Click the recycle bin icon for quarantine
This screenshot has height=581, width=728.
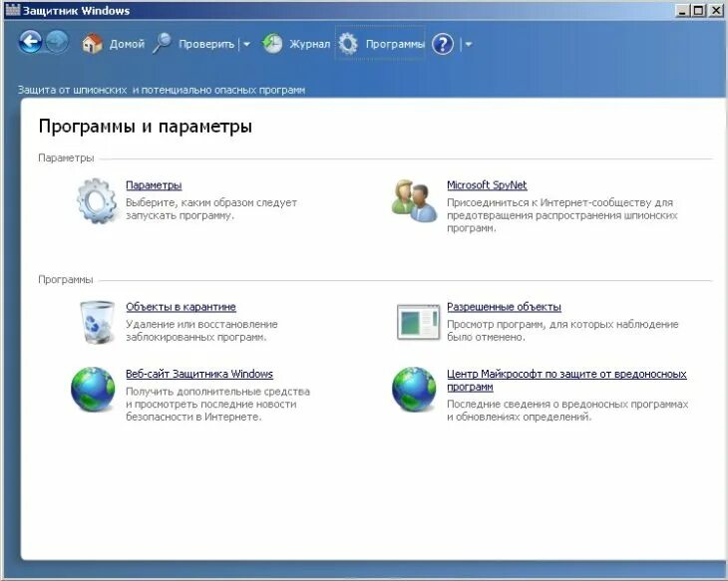pos(97,322)
